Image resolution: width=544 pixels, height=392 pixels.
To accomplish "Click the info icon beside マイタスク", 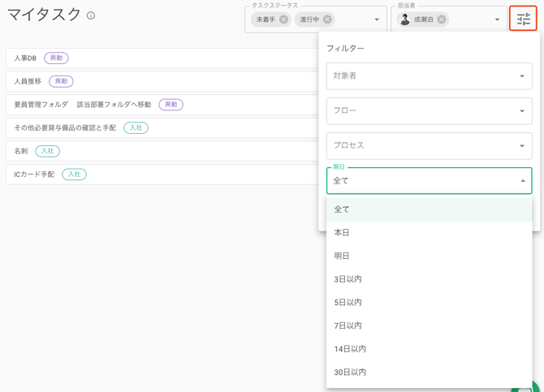I will pyautogui.click(x=91, y=15).
